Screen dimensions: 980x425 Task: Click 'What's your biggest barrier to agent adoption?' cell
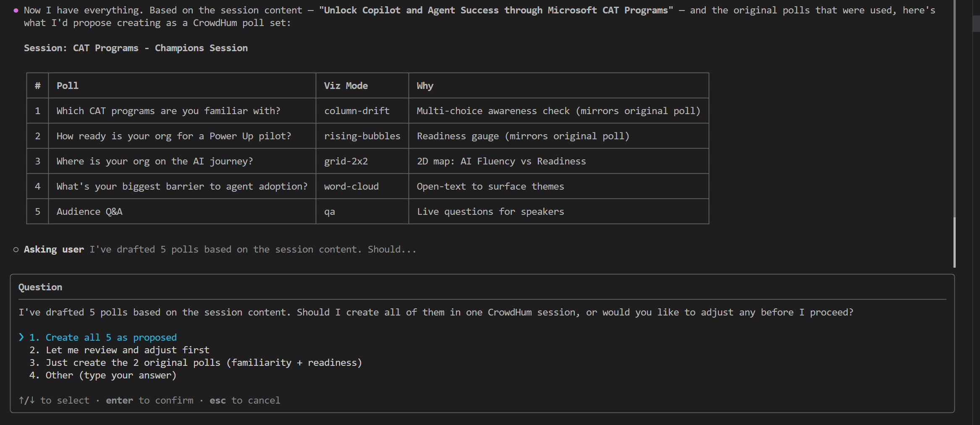pos(182,186)
